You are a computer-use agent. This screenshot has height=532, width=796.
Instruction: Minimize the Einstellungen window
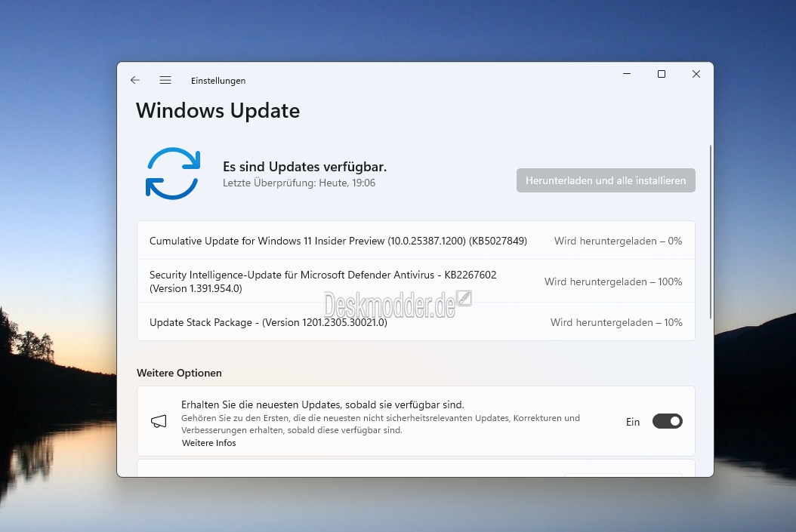pyautogui.click(x=627, y=74)
